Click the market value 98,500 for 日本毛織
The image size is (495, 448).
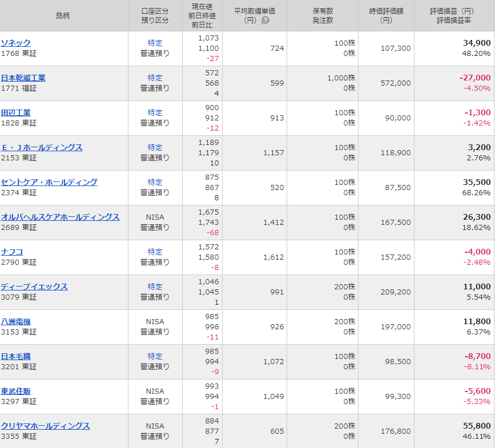pos(398,362)
